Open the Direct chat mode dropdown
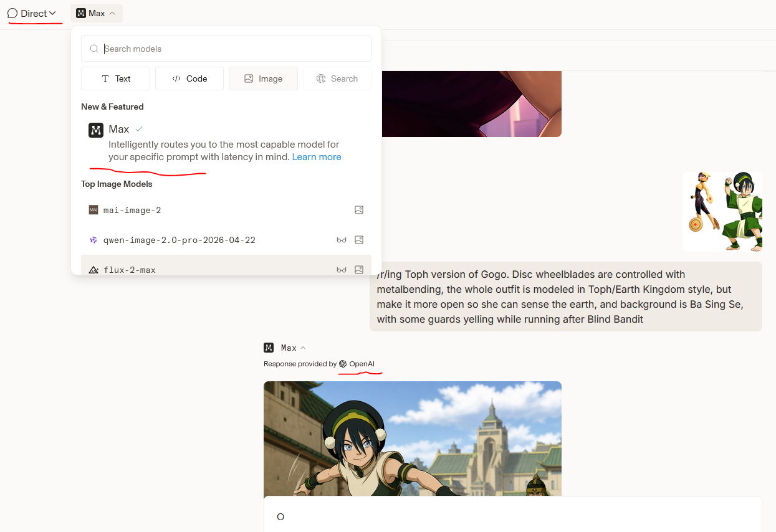 [31, 13]
